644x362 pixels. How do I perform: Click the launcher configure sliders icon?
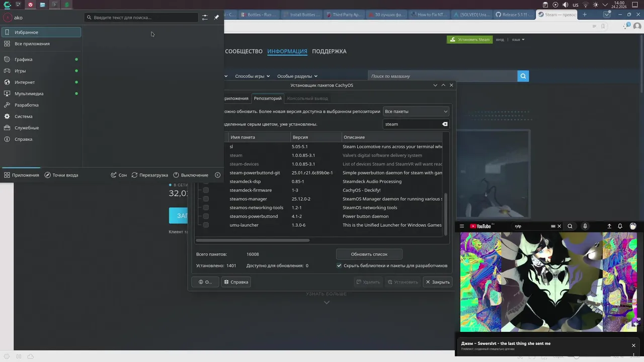[205, 17]
